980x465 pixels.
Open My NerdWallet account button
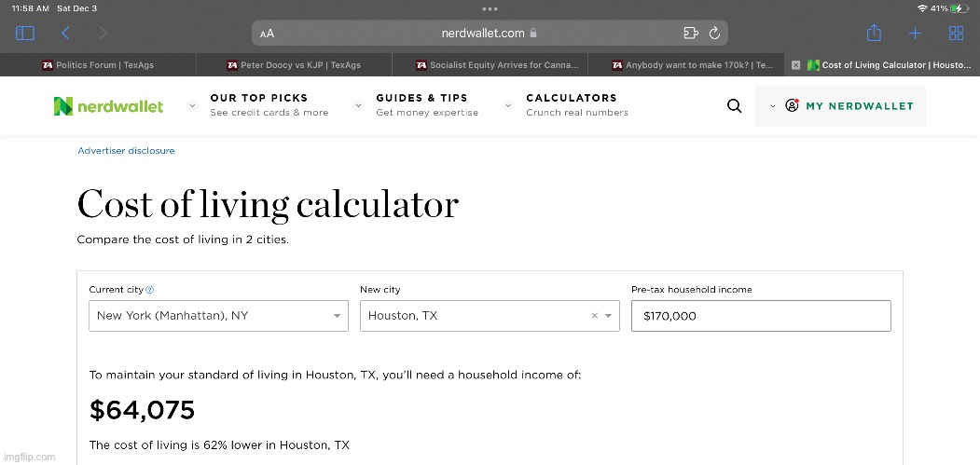[849, 106]
